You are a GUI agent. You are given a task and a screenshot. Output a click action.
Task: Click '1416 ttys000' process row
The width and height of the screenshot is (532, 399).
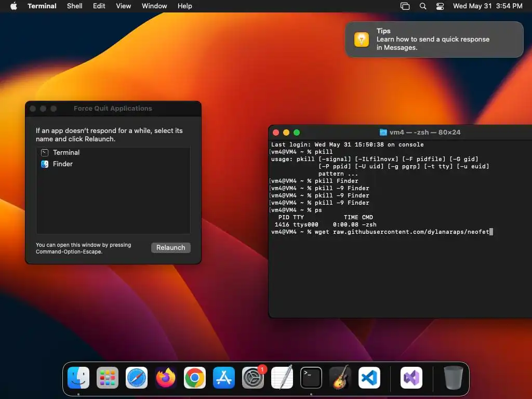click(325, 224)
